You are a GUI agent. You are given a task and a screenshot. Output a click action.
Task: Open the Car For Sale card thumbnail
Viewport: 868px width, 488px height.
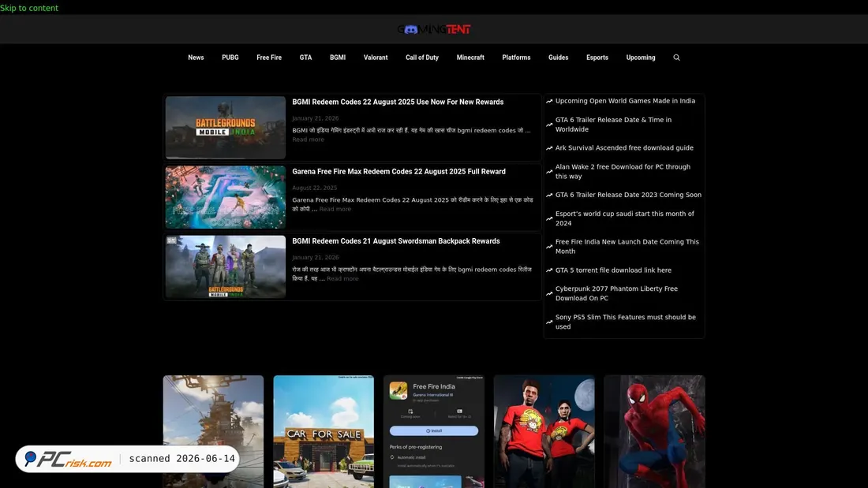click(x=324, y=431)
